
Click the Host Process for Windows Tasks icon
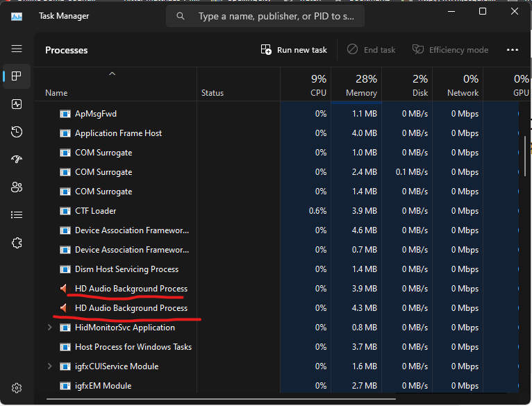[x=65, y=347]
